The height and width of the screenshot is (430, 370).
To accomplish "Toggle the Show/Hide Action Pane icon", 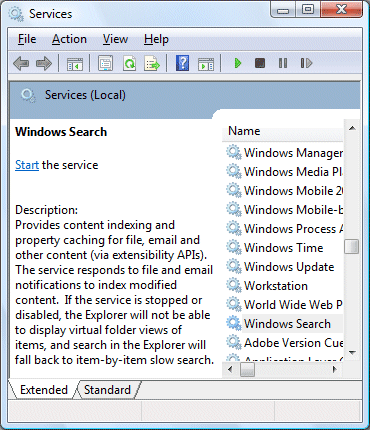I will click(206, 64).
